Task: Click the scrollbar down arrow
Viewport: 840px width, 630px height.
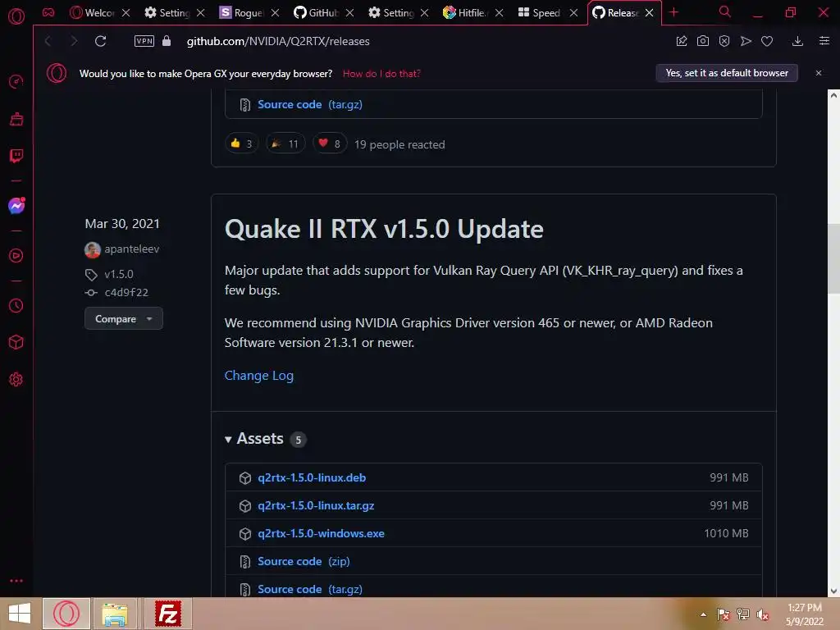Action: (833, 591)
